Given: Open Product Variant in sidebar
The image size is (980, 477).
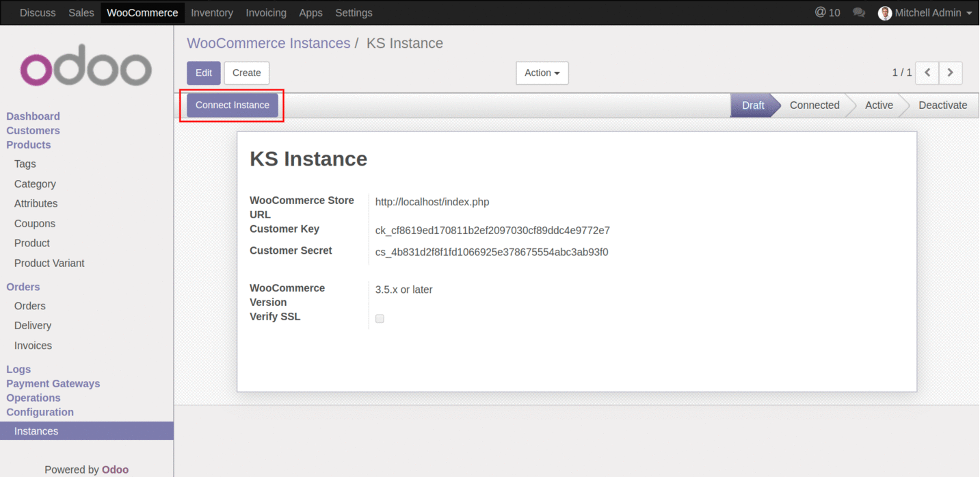Looking at the screenshot, I should pyautogui.click(x=49, y=263).
